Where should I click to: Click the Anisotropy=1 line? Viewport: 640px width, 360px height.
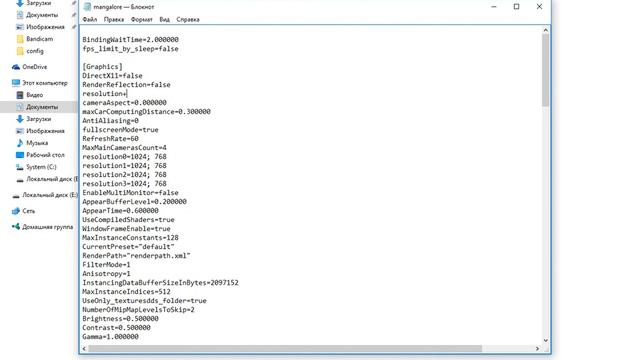[x=107, y=274]
